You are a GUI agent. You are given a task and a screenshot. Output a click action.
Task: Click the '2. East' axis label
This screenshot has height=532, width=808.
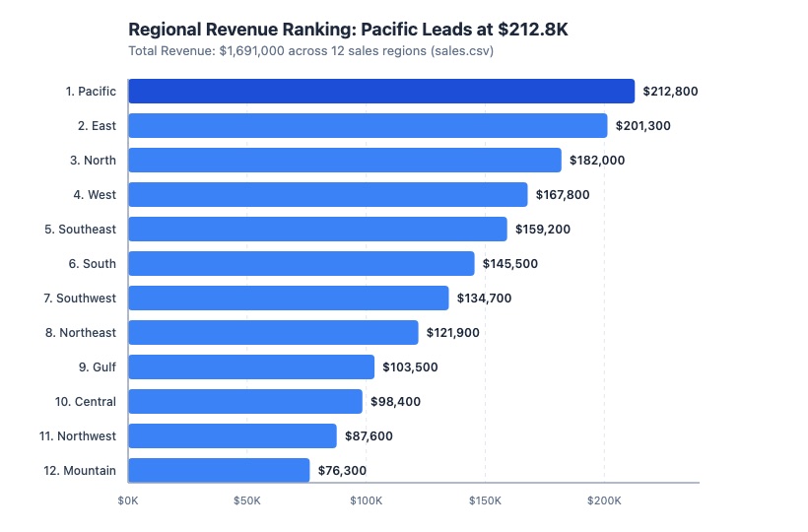tap(97, 126)
